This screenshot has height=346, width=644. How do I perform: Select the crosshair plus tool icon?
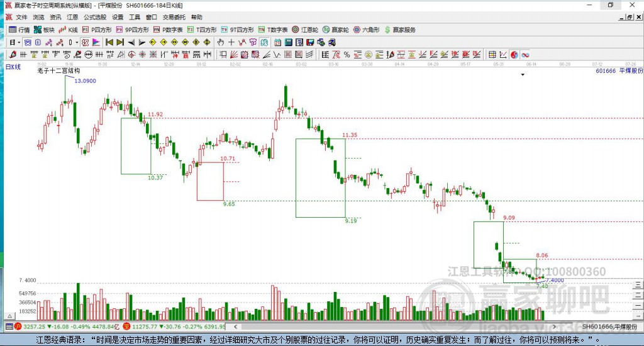(x=231, y=42)
